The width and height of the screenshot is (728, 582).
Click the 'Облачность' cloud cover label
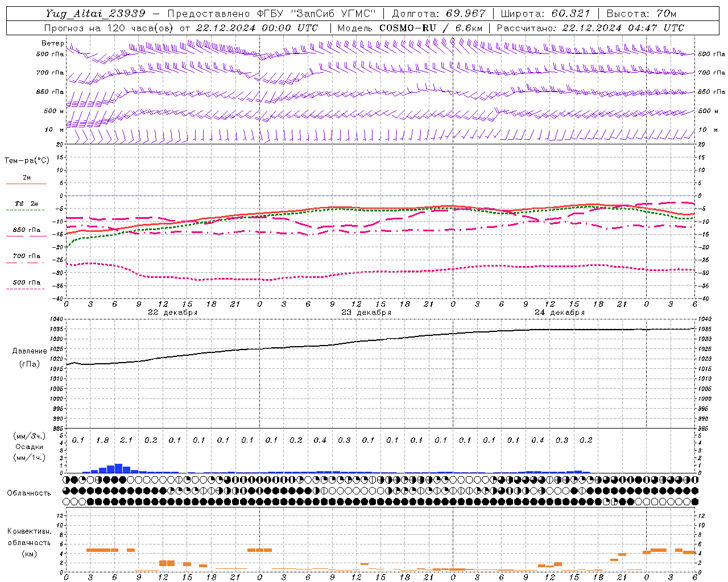29,493
